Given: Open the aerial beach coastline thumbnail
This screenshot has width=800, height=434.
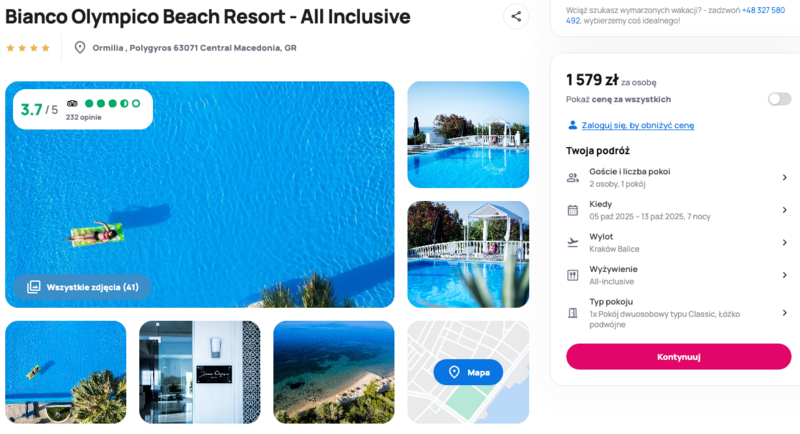Looking at the screenshot, I should tap(334, 372).
